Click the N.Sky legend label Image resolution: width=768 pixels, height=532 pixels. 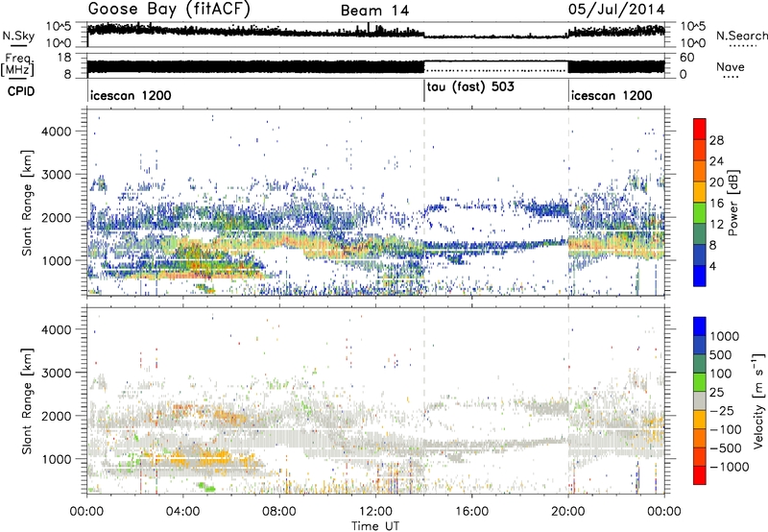click(18, 36)
